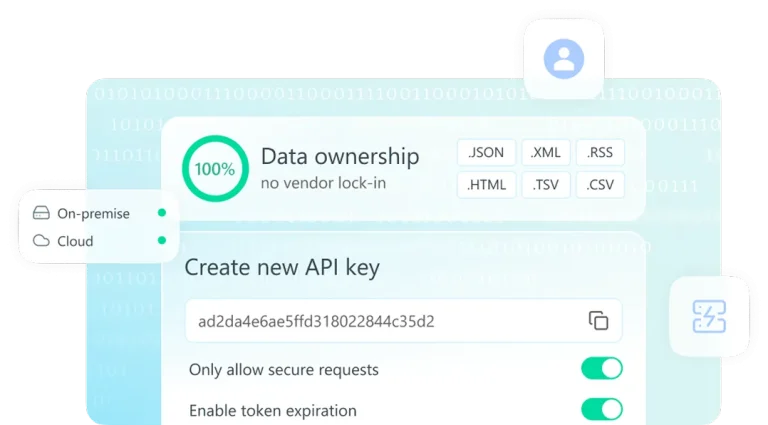Select the .XML format chip
This screenshot has height=425, width=768.
pyautogui.click(x=546, y=152)
